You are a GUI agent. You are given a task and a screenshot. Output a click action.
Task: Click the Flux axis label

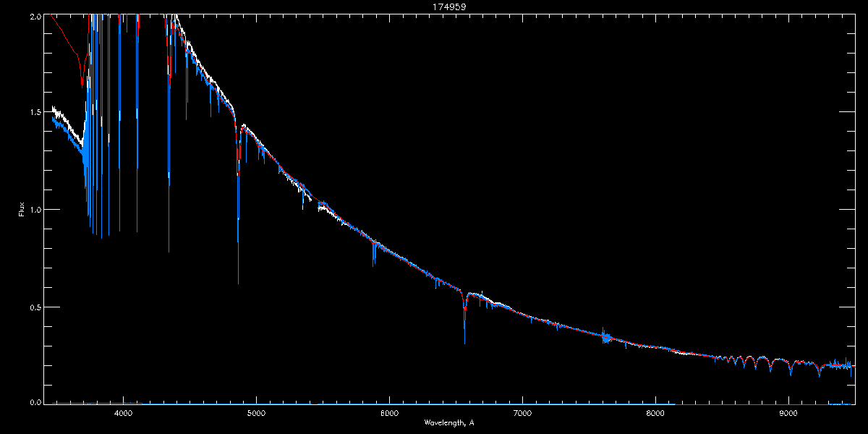[22, 209]
